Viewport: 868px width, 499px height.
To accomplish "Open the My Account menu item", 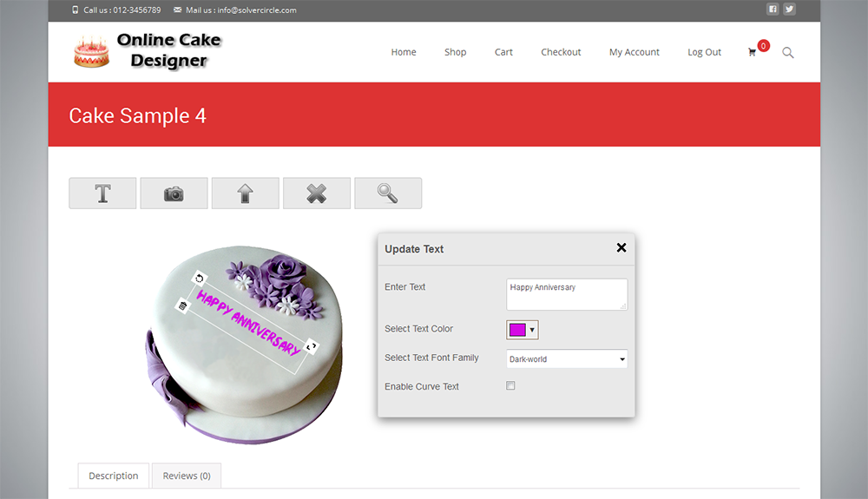I will click(x=635, y=52).
